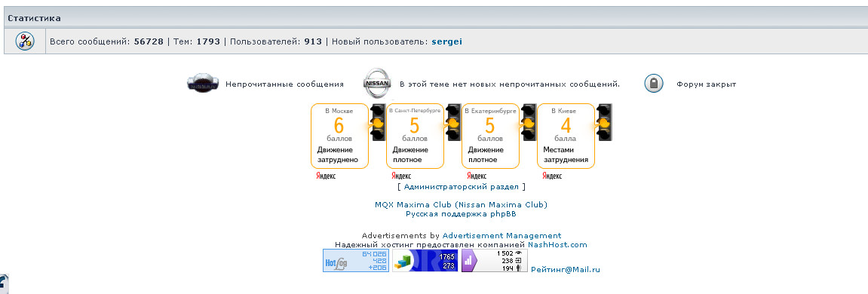Visit NashHost.com hosting link
The height and width of the screenshot is (294, 868).
(x=557, y=244)
